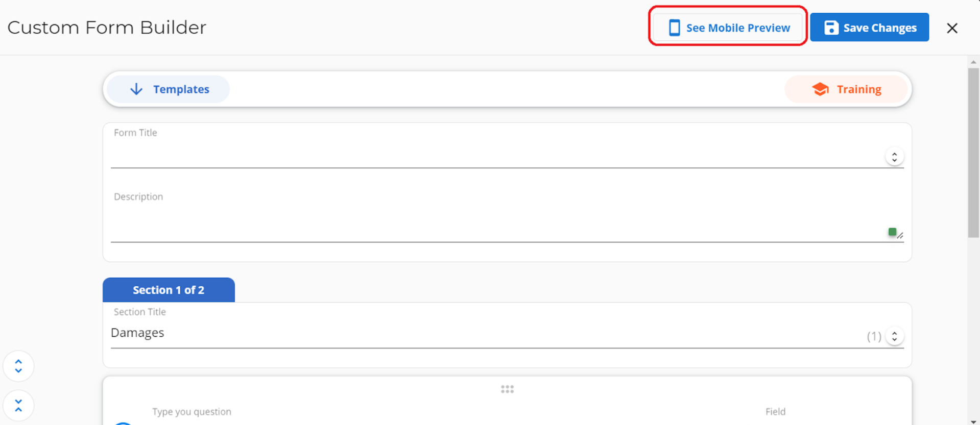Close the Custom Form Builder

[x=952, y=28]
